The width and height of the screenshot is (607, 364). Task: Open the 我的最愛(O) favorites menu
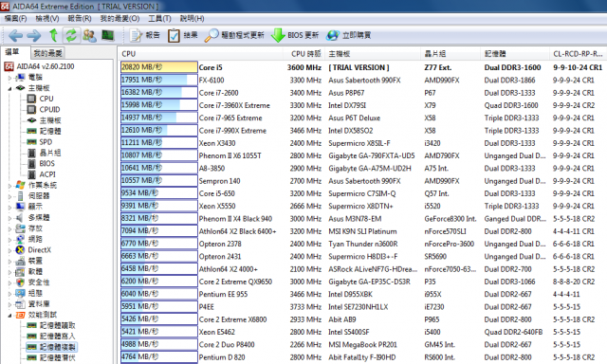point(120,19)
